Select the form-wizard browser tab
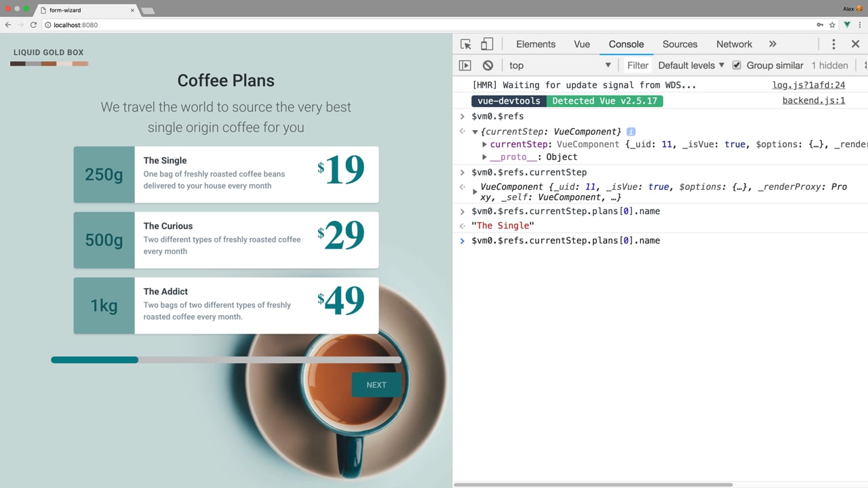Screen dimensions: 868x488 [x=85, y=10]
